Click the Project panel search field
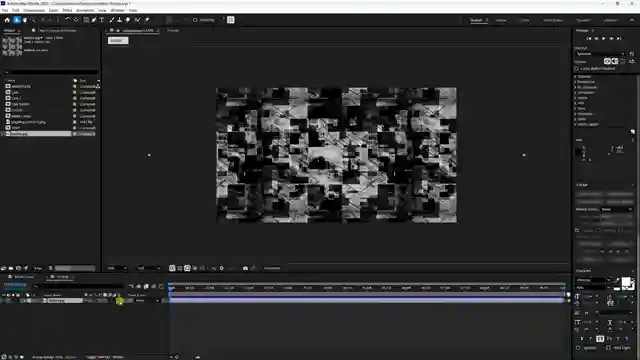The image size is (640, 360). point(51,72)
